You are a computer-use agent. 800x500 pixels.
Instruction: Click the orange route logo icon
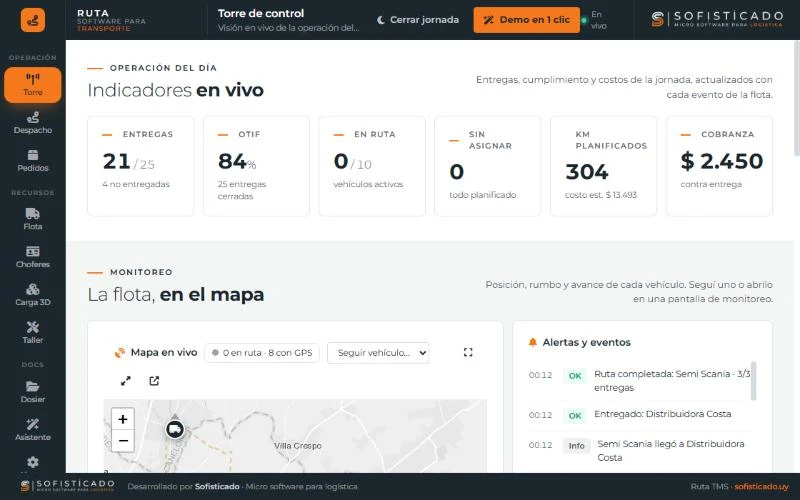coord(33,20)
